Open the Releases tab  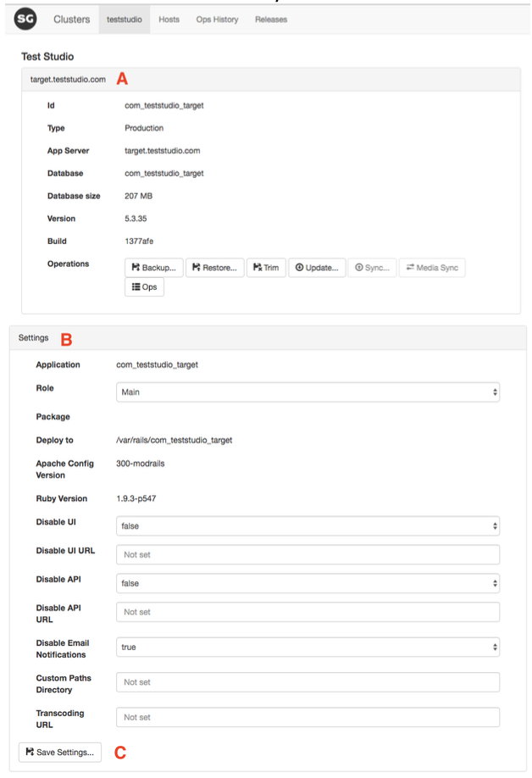(x=271, y=19)
